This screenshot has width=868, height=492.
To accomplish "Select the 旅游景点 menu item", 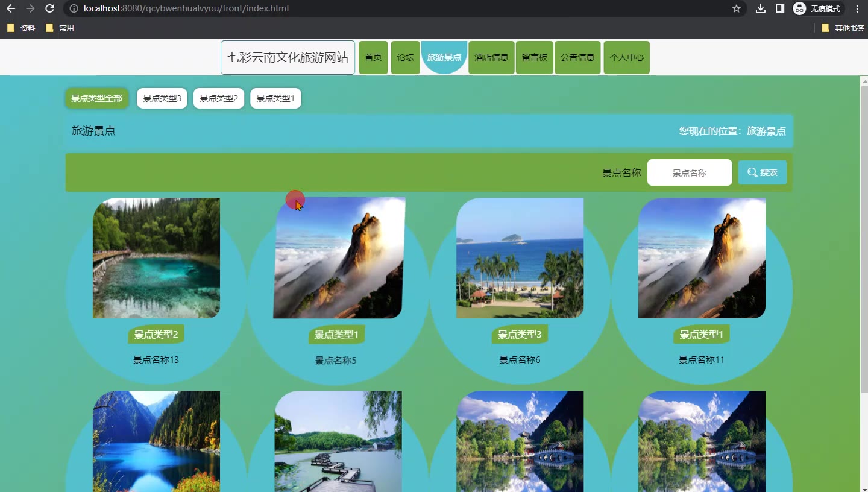I will pyautogui.click(x=444, y=57).
